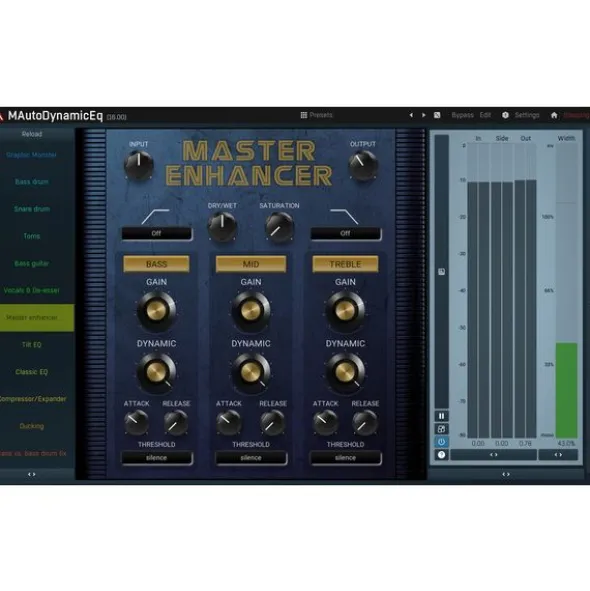Click the Settings label
This screenshot has height=591, width=590.
coord(527,115)
